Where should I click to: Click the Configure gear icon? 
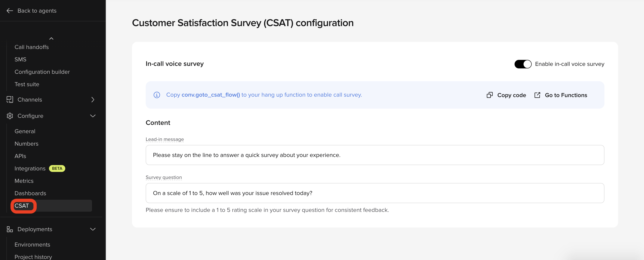[x=10, y=116]
